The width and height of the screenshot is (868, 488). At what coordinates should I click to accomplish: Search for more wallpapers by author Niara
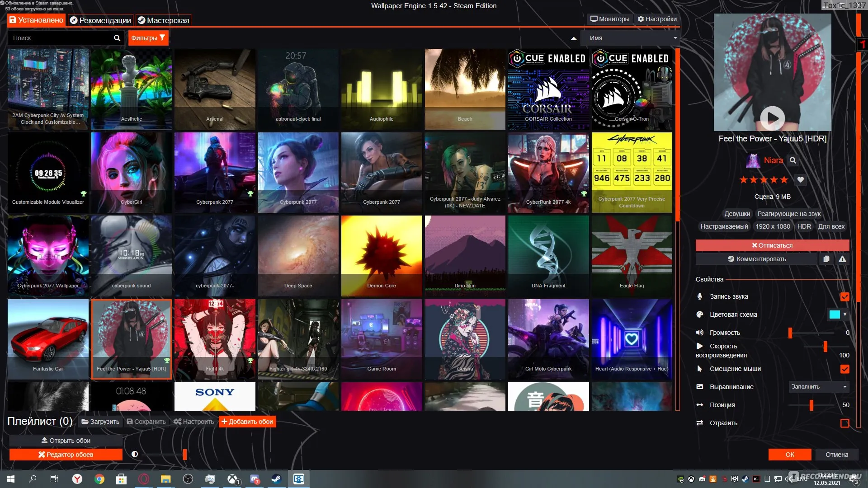(793, 160)
